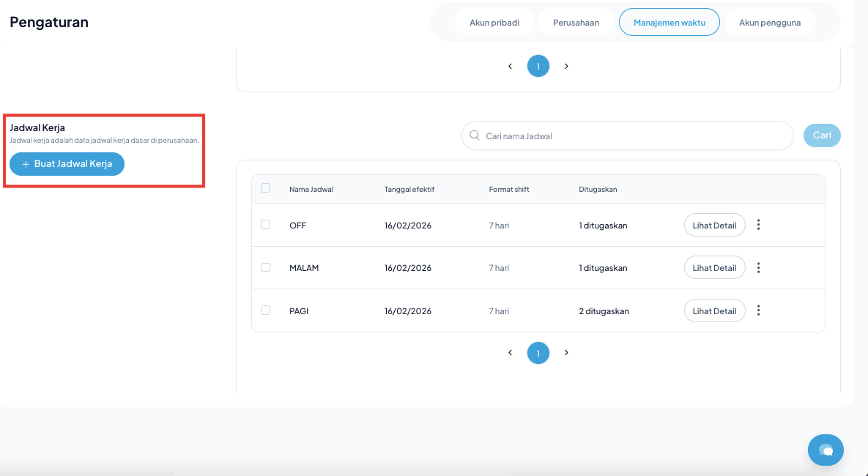Viewport: 868px width, 476px height.
Task: Click the search magnifier icon in the Jadwal field
Action: (475, 135)
